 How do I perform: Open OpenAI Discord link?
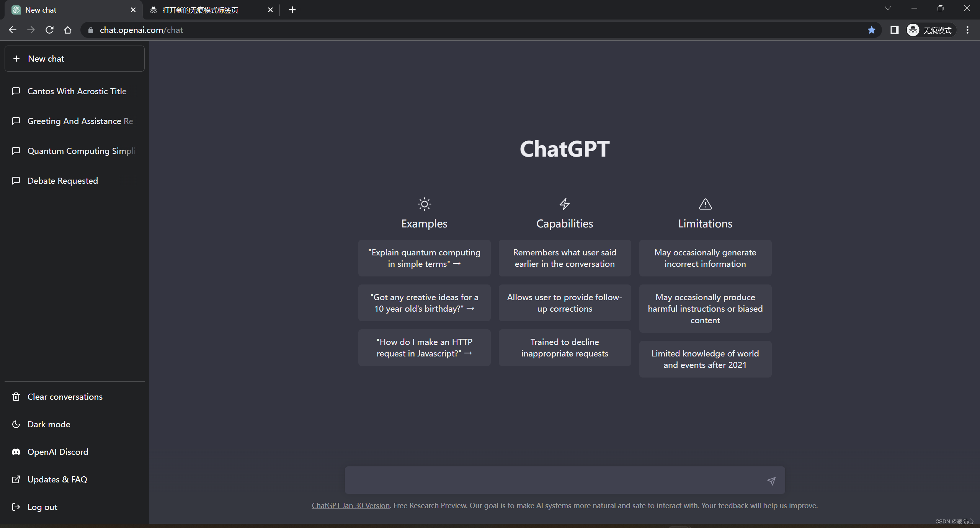click(x=75, y=452)
